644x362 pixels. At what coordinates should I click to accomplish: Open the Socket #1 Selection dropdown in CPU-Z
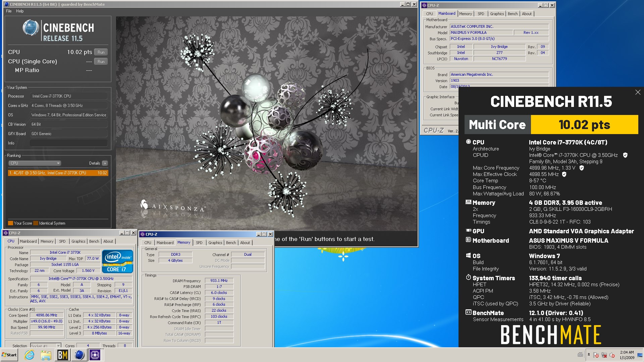click(x=46, y=346)
